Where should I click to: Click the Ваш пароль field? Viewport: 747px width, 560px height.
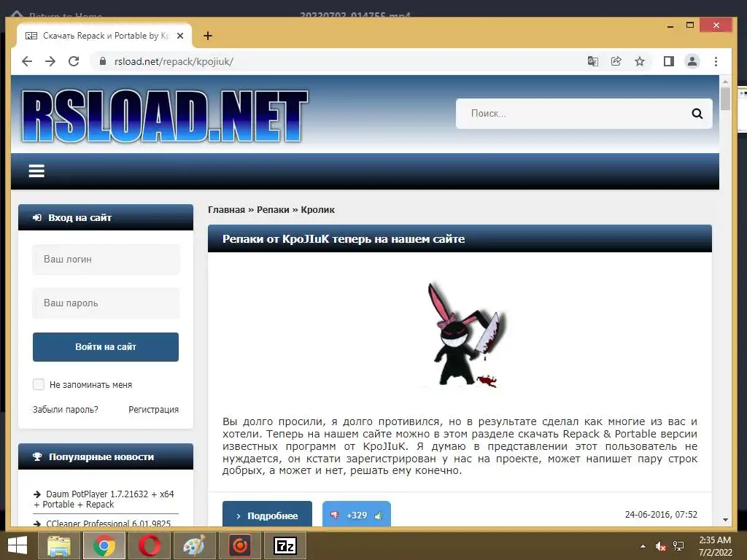pos(106,303)
